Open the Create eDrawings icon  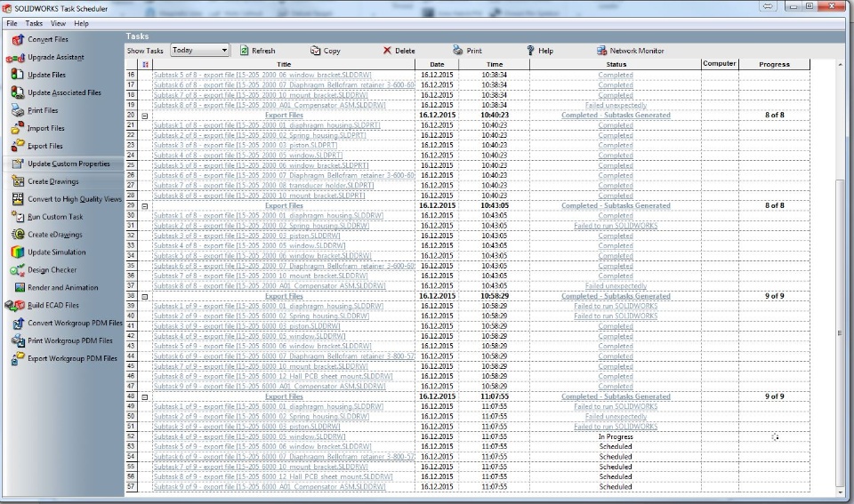[18, 235]
